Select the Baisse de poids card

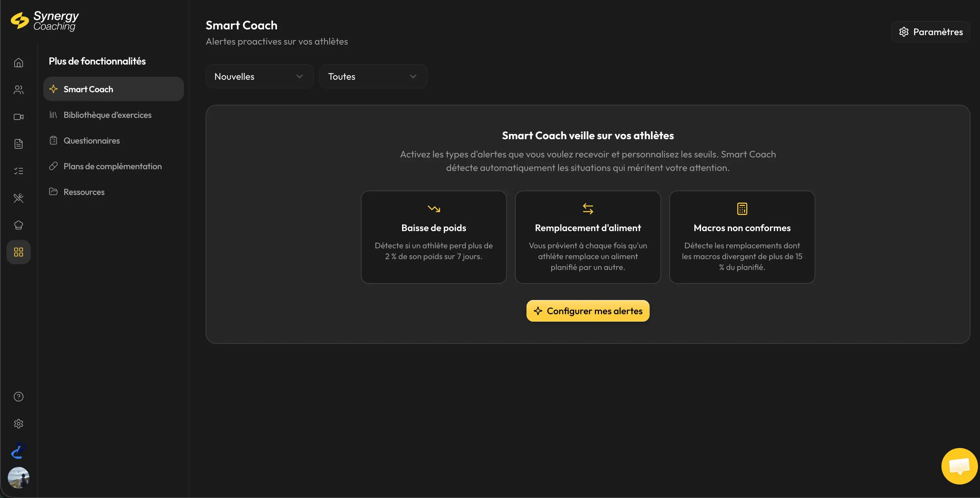coord(434,237)
